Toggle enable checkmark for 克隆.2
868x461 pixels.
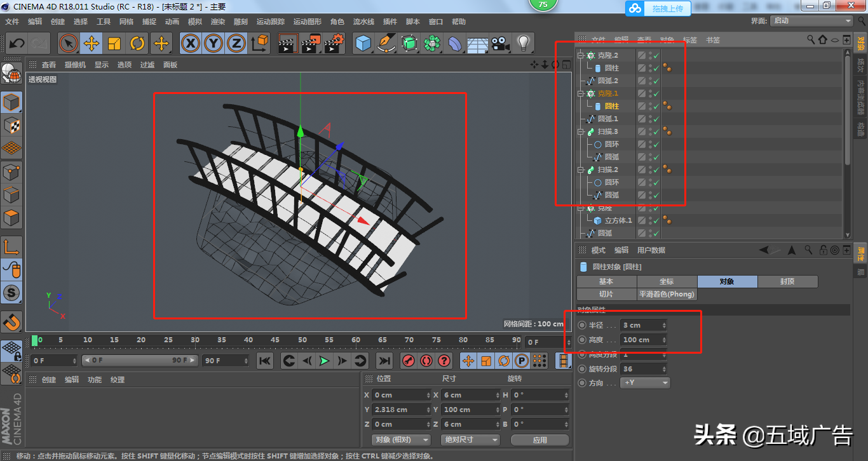point(656,55)
